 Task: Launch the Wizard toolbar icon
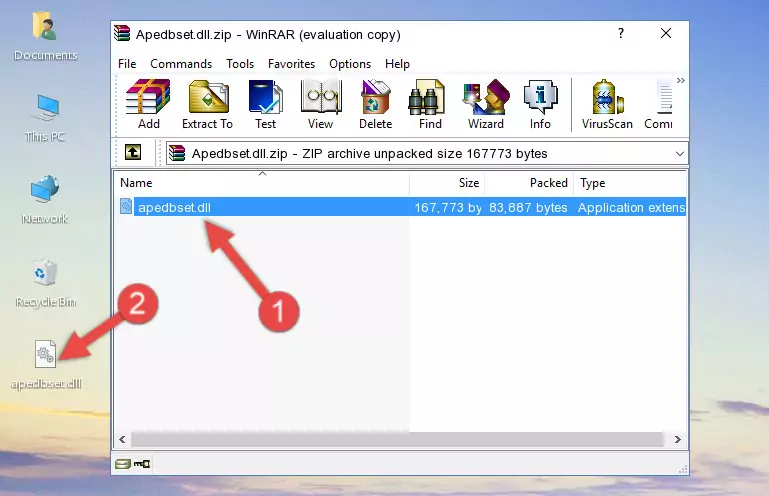pos(486,104)
